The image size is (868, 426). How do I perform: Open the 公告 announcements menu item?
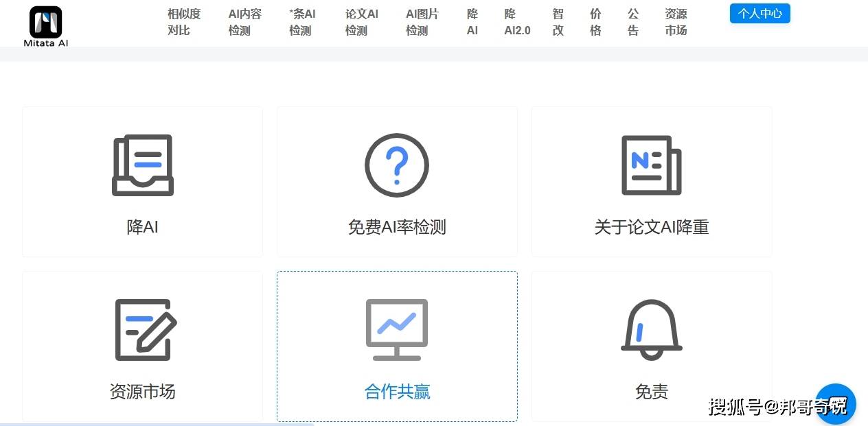[x=633, y=22]
